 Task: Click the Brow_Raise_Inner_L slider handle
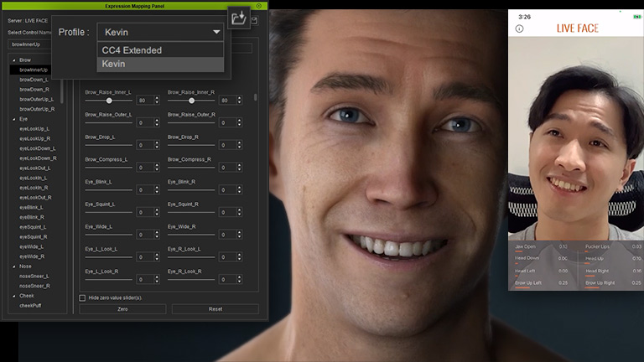coord(109,101)
